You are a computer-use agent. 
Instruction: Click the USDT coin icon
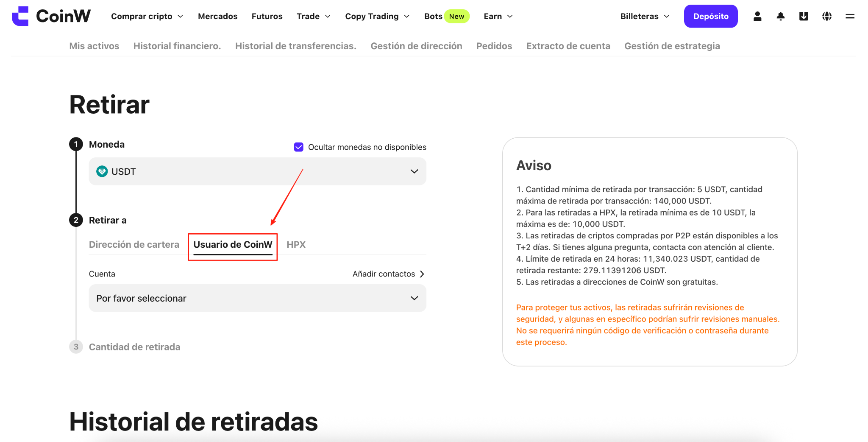click(x=102, y=171)
